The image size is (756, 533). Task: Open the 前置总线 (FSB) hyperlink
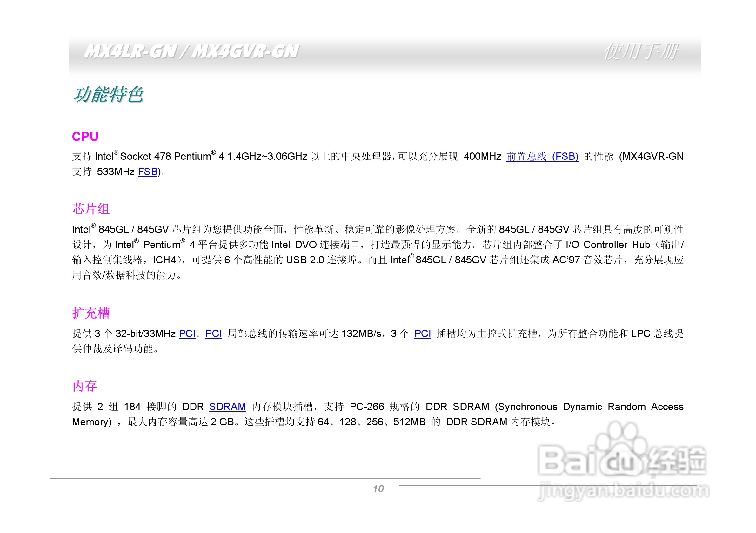pos(542,156)
